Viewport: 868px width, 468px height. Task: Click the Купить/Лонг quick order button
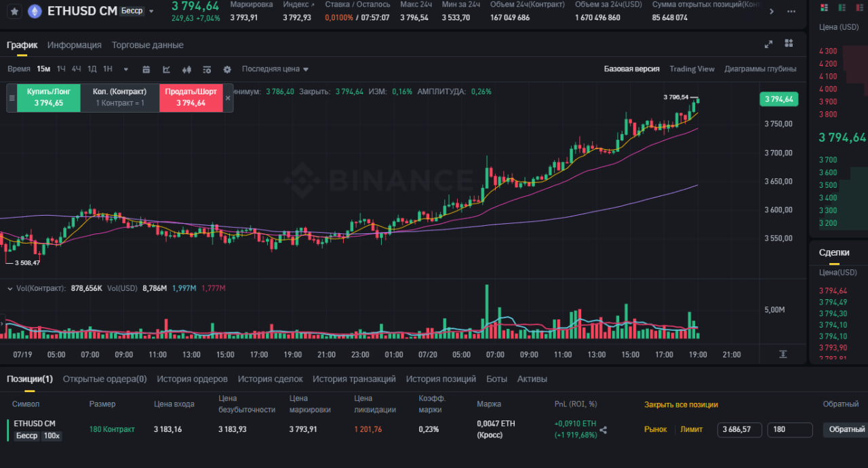(49, 98)
